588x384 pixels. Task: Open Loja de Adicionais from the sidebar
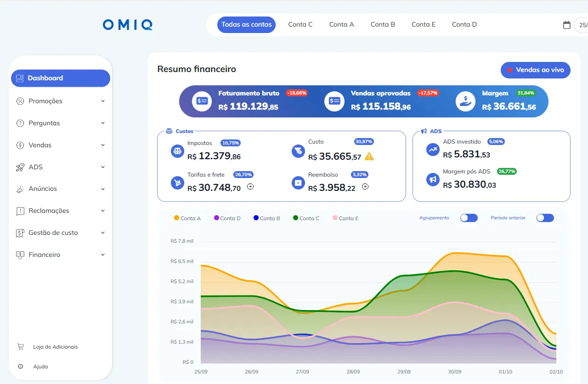(51, 347)
